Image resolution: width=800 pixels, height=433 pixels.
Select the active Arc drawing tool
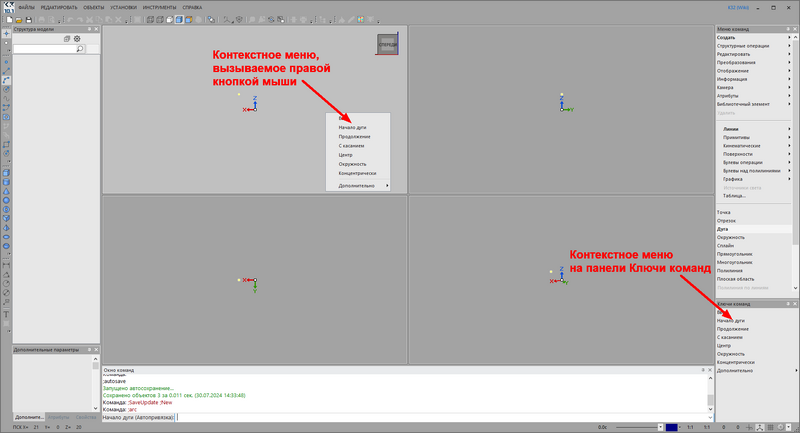click(x=6, y=80)
